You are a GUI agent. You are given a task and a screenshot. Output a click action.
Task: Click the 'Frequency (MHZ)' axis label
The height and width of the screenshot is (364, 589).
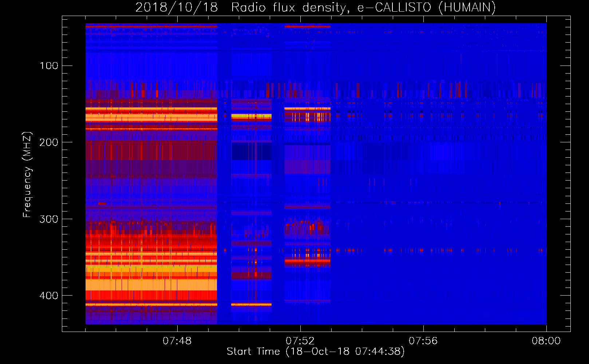[x=27, y=174]
